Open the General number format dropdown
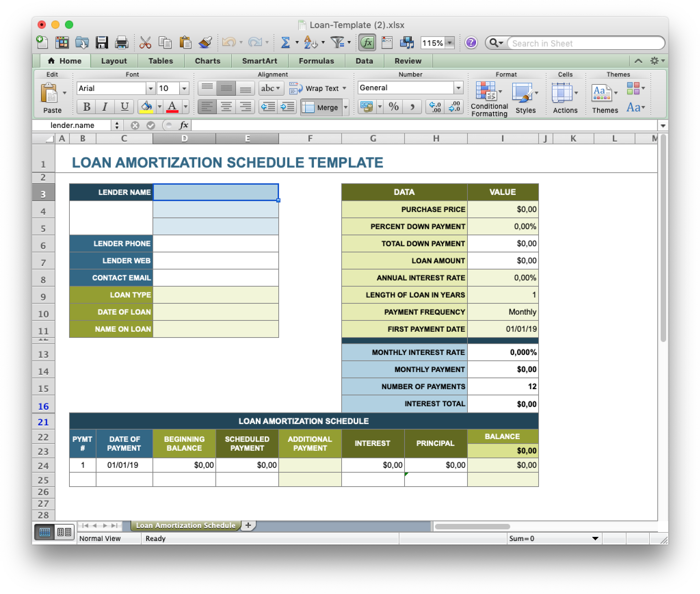700x594 pixels. point(458,88)
